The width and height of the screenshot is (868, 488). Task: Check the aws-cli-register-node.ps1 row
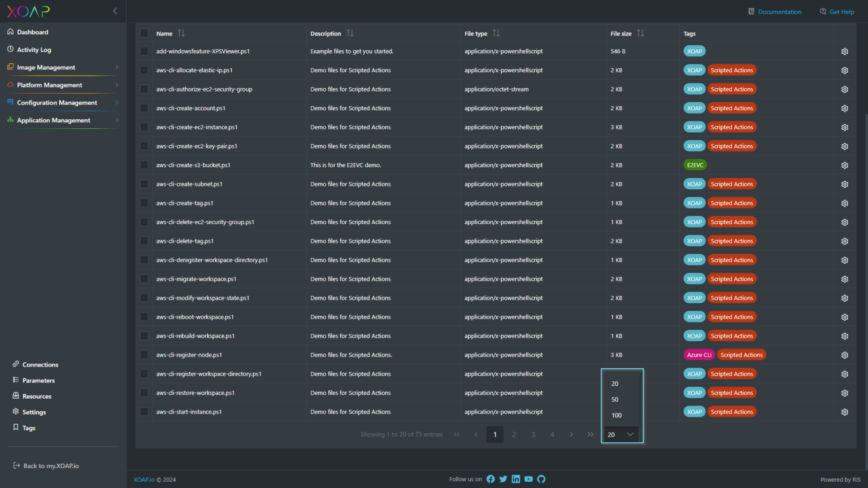[144, 355]
